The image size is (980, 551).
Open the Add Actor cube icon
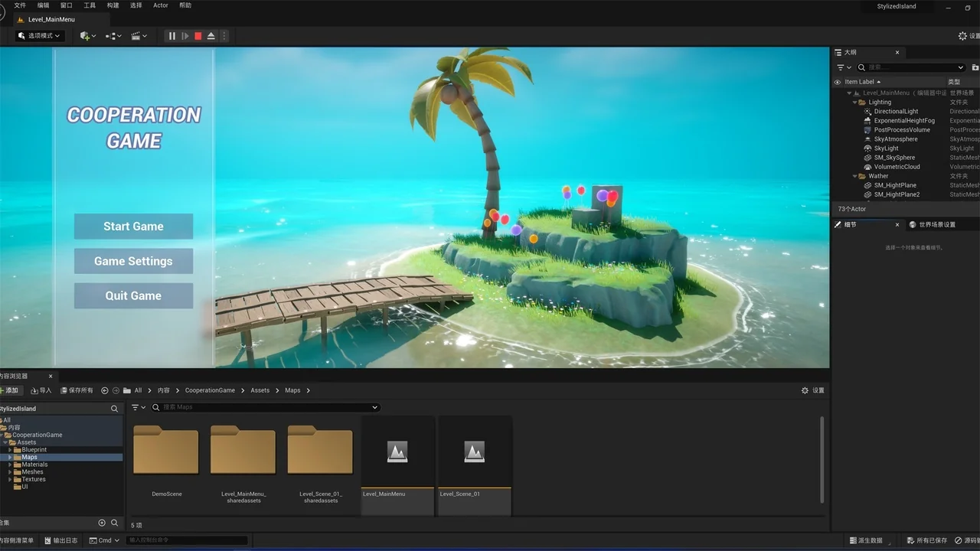(x=83, y=35)
